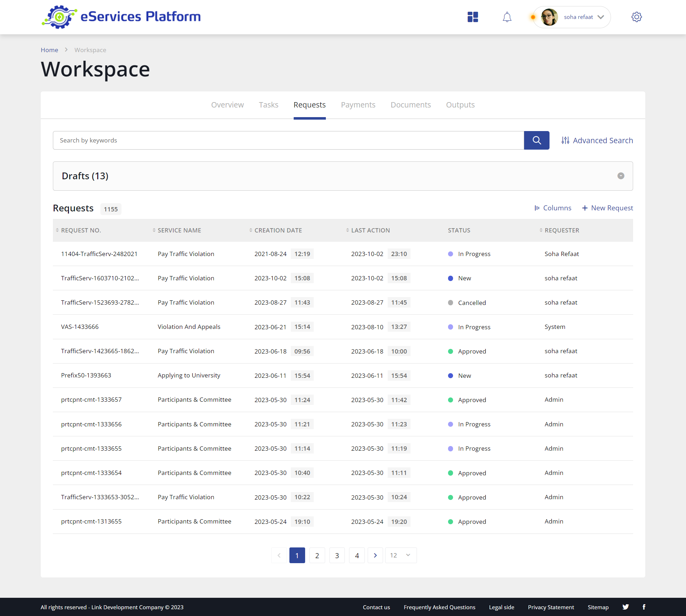
Task: Click the New Request button
Action: 607,208
